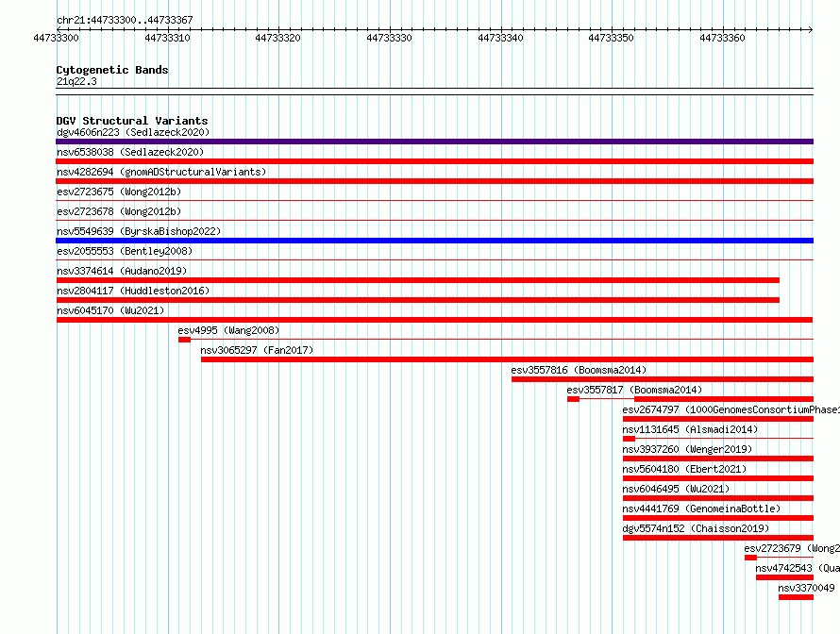This screenshot has width=840, height=634.
Task: Click the DGV Structural Variants track title
Action: click(x=132, y=121)
